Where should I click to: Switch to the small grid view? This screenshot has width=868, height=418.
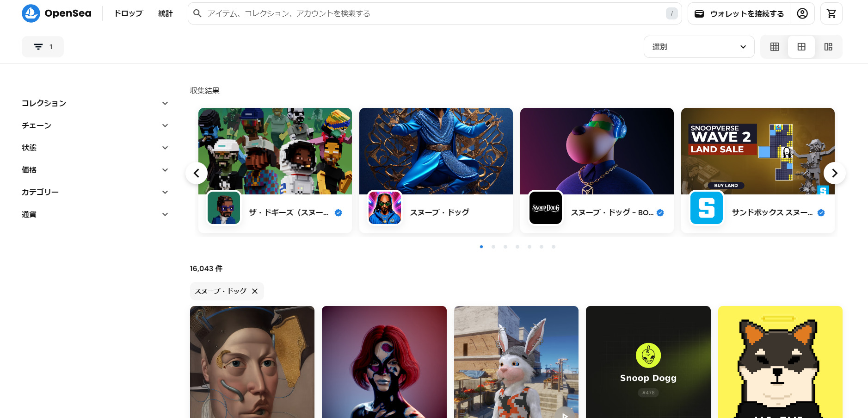click(775, 47)
